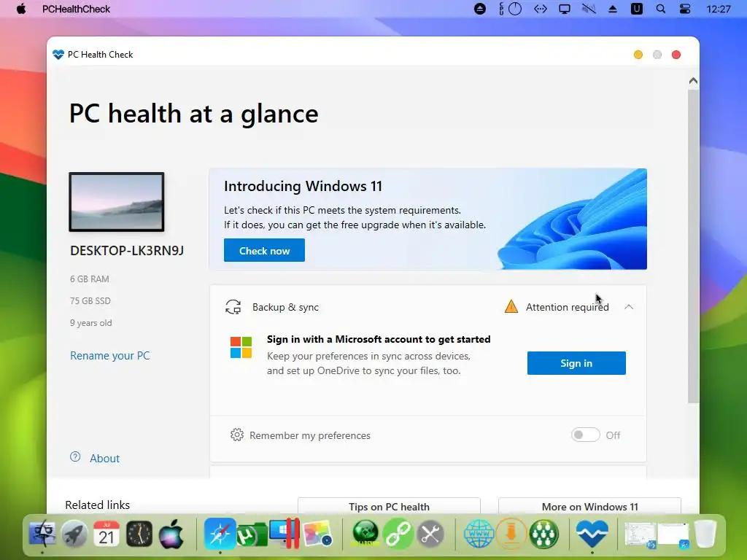Click the Tips on PC health button
Screen dimensions: 747x560
coord(389,506)
